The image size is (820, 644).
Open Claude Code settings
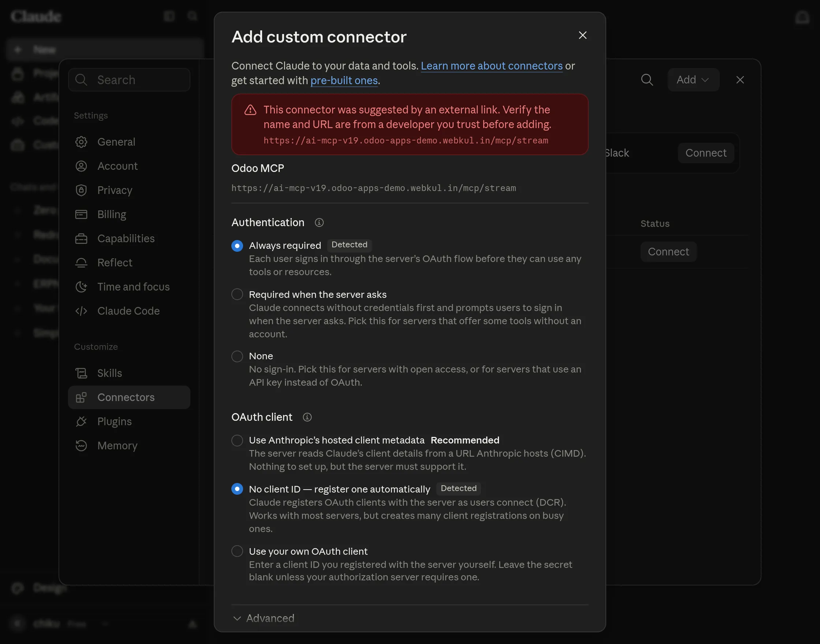[x=129, y=311]
